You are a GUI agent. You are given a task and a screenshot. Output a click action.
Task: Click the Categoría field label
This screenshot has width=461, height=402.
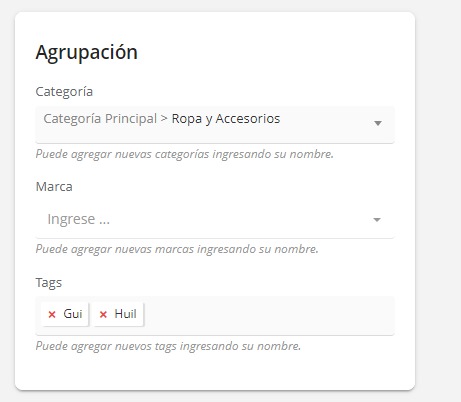(x=64, y=92)
